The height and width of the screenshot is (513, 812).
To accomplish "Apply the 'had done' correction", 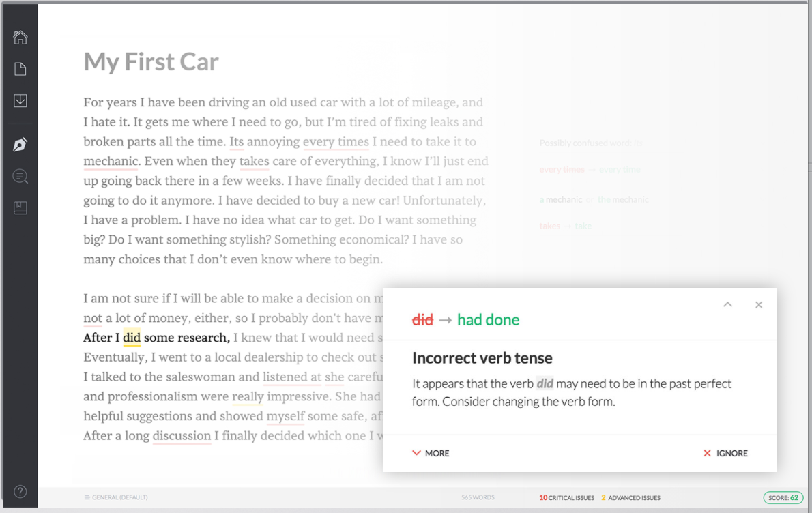I will point(488,319).
